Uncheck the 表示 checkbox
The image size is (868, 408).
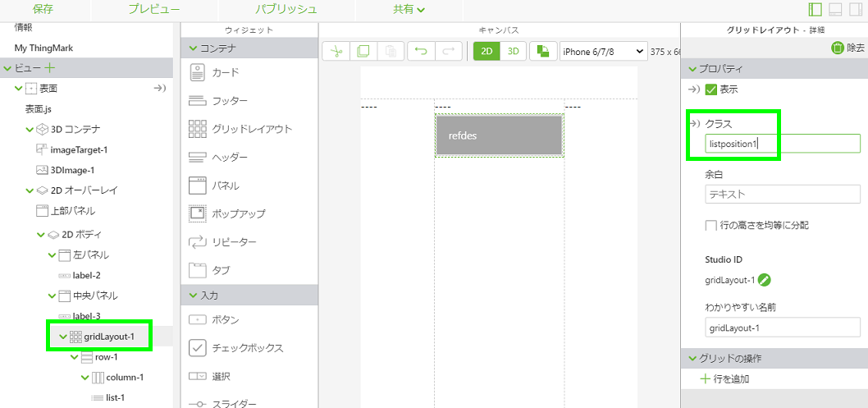pos(710,89)
